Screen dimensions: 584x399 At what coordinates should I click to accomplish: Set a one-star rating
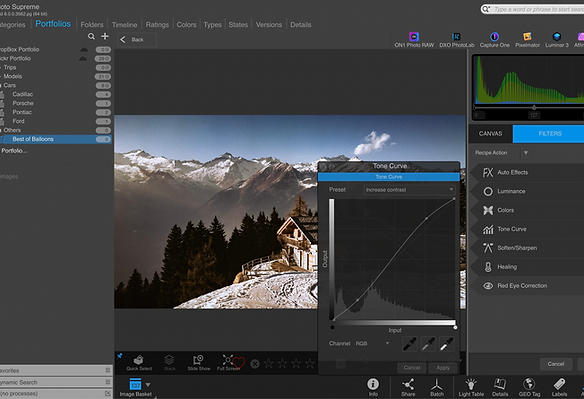[269, 363]
